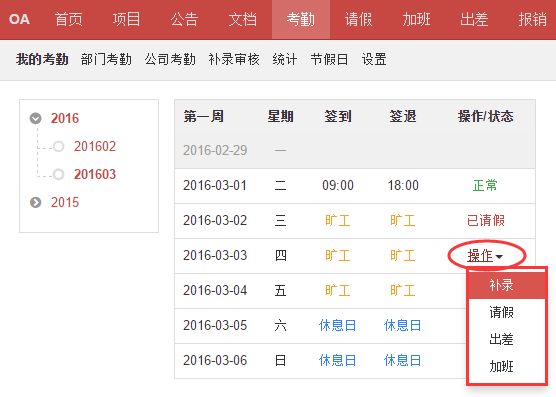Screen dimensions: 556x397
Task: Open the 出差 top navigation tab
Action: 474,19
